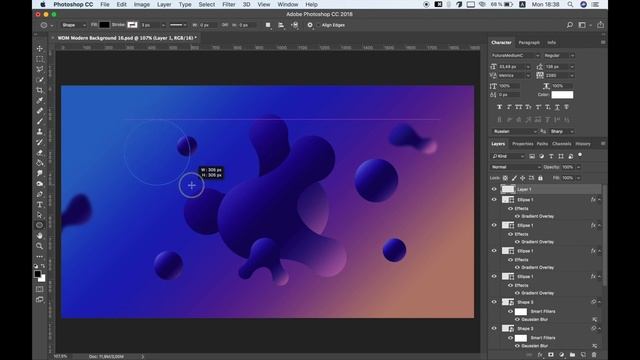Collapse the Shape 5 smart filters list
This screenshot has width=640, height=360.
pyautogui.click(x=600, y=302)
